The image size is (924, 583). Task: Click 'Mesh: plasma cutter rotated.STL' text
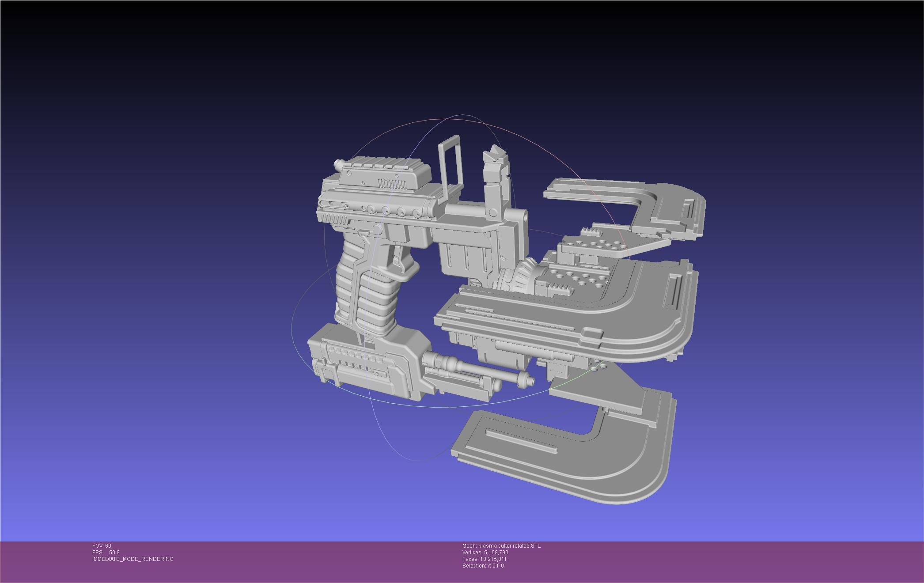click(501, 546)
